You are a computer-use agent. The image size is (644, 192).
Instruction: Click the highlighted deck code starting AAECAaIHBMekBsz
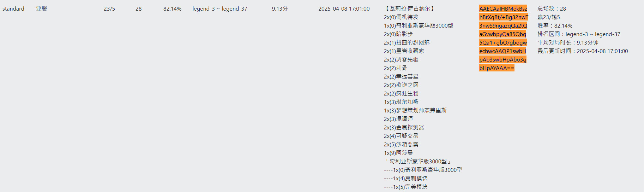pyautogui.click(x=503, y=8)
